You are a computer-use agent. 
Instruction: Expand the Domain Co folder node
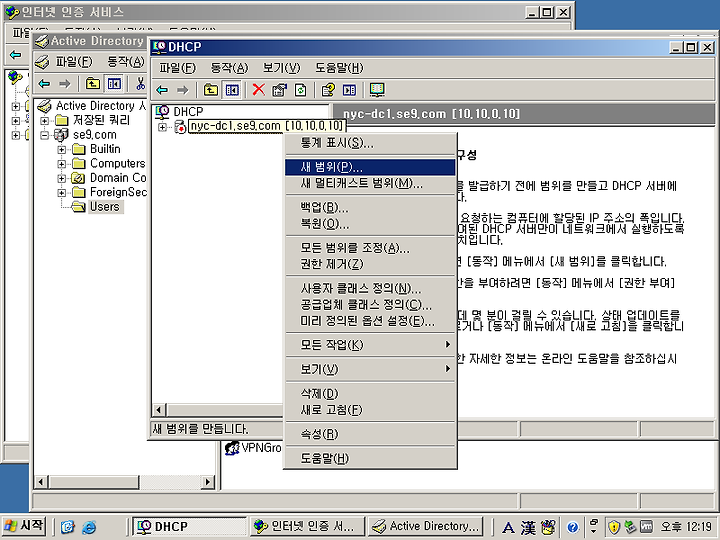click(x=62, y=178)
